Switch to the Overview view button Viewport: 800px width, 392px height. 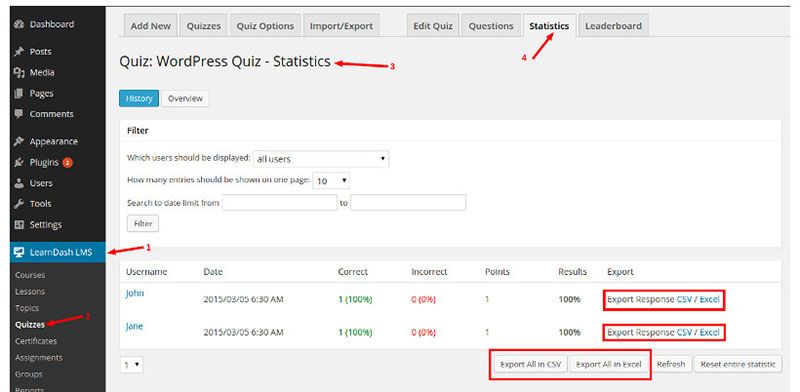pyautogui.click(x=185, y=99)
